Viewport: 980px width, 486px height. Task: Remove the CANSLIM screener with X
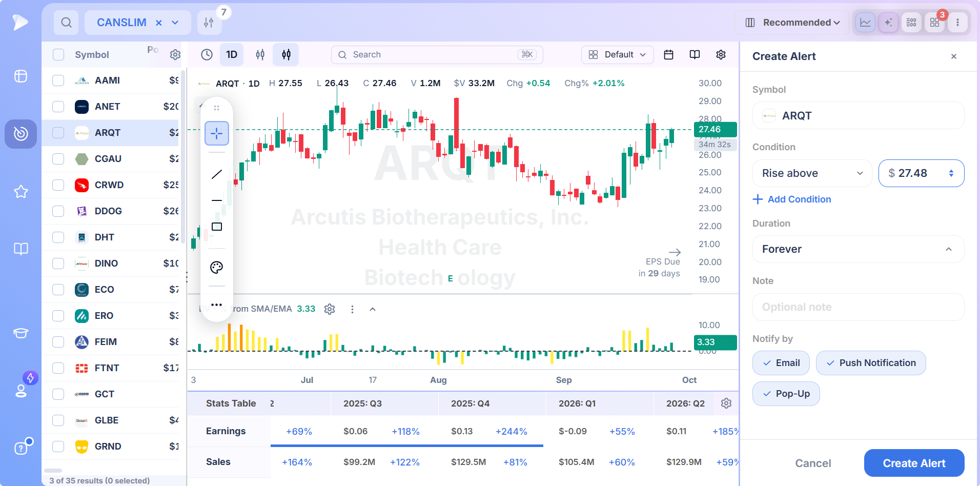159,23
